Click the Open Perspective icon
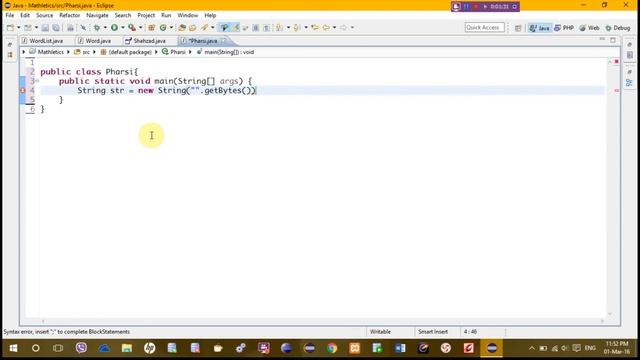 518,28
